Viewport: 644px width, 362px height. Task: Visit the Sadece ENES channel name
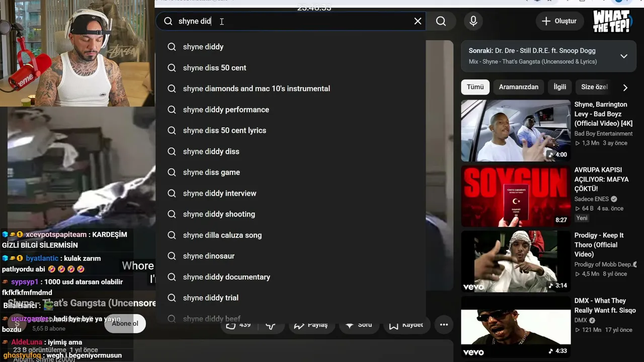click(x=592, y=199)
